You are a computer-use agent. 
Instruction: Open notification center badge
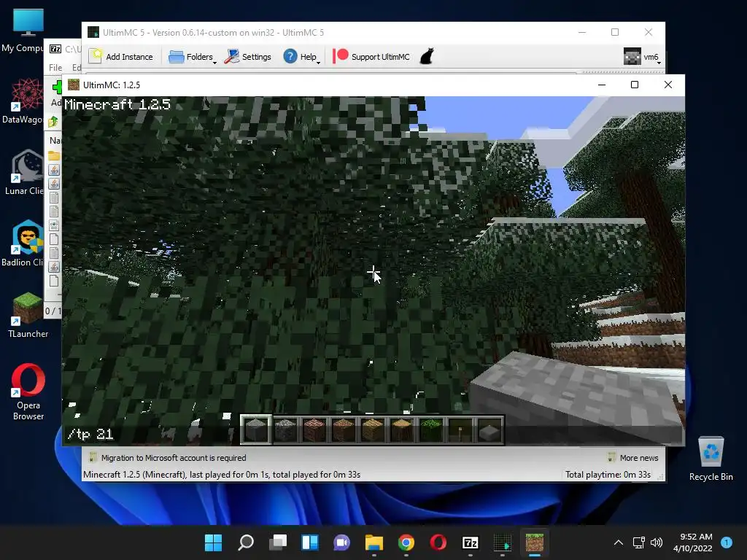[727, 542]
